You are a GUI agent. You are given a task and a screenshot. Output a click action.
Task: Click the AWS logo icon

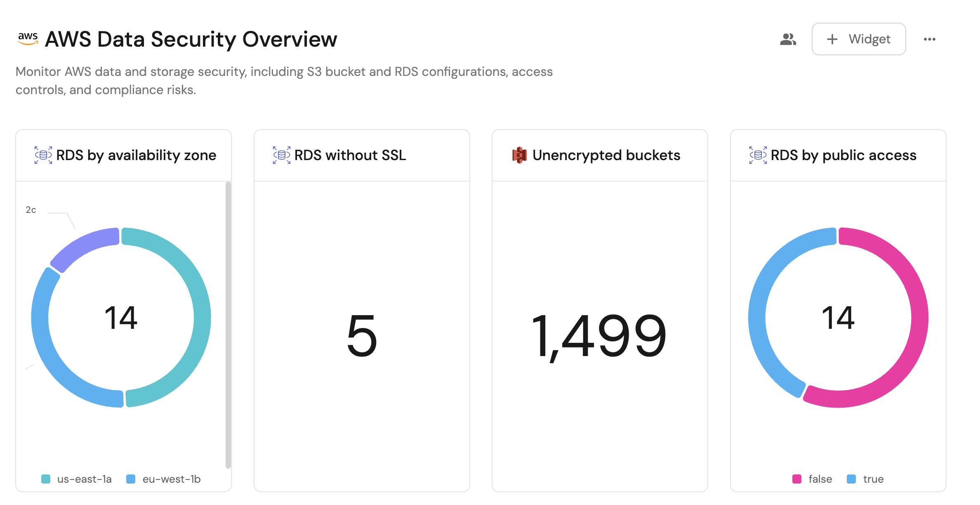coord(28,39)
